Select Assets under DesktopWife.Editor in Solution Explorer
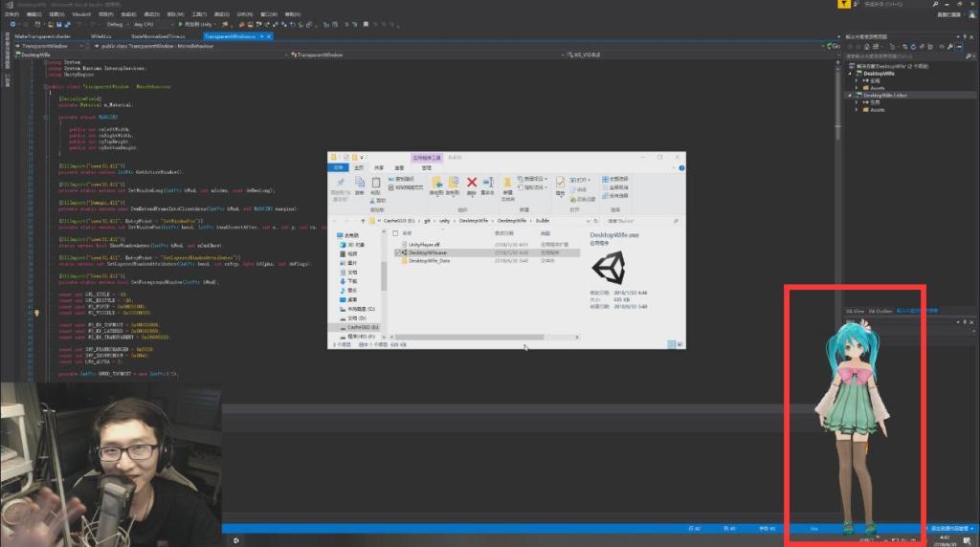This screenshot has height=547, width=980. [877, 110]
